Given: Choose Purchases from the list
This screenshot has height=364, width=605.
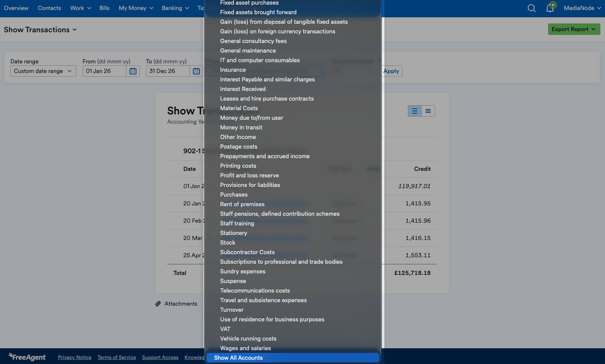Looking at the screenshot, I should pyautogui.click(x=293, y=195).
